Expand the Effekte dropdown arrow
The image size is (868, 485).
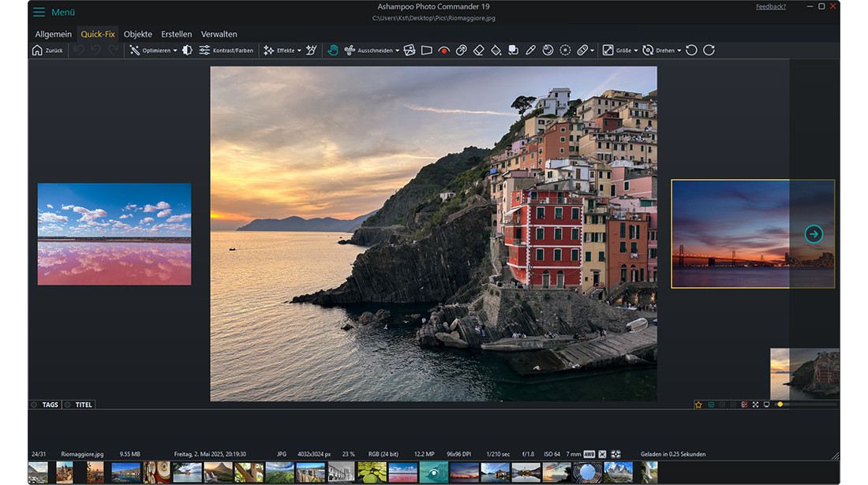300,51
